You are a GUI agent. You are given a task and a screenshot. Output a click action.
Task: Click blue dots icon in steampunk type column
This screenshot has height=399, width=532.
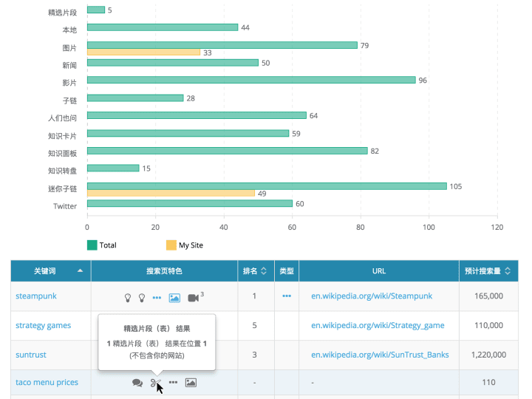(x=287, y=296)
